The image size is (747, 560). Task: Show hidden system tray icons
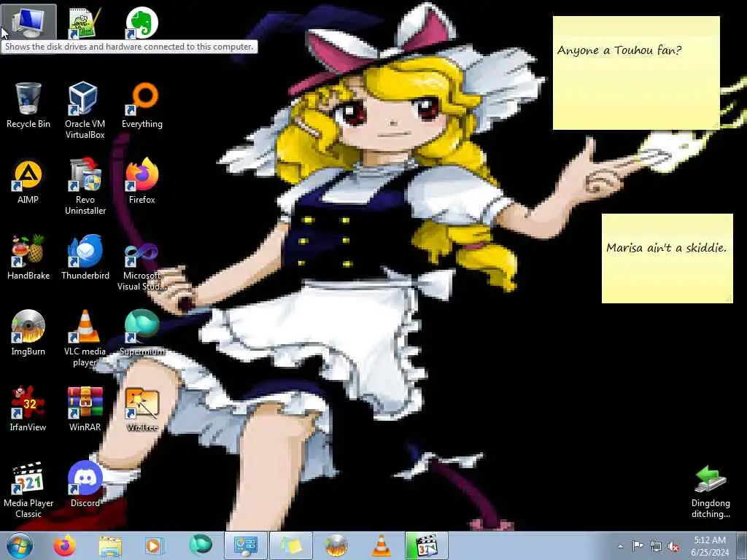coord(620,547)
